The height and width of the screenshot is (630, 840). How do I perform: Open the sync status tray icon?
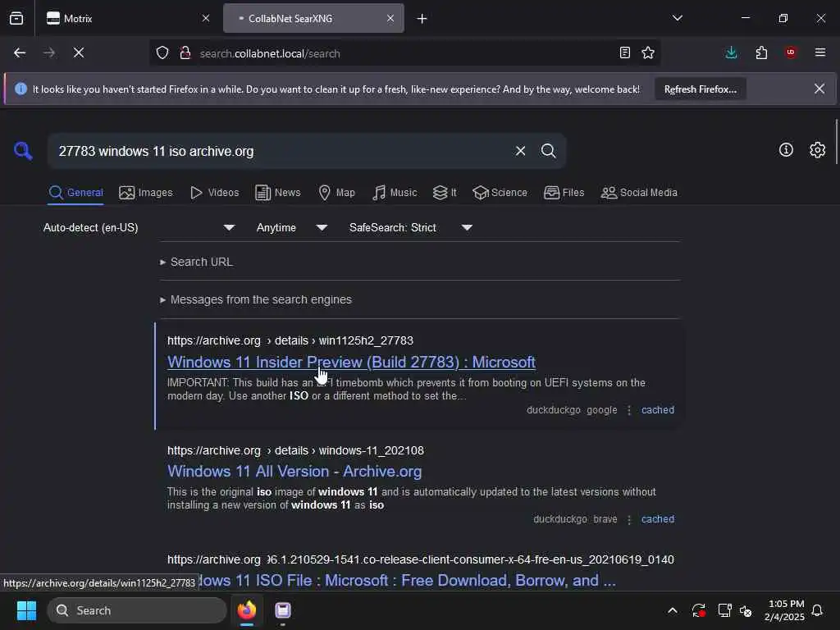(699, 610)
